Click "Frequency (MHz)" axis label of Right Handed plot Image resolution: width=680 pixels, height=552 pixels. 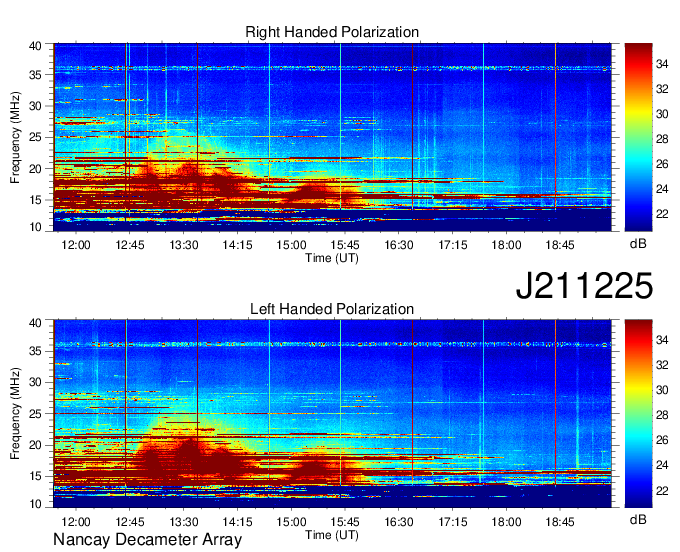(15, 137)
